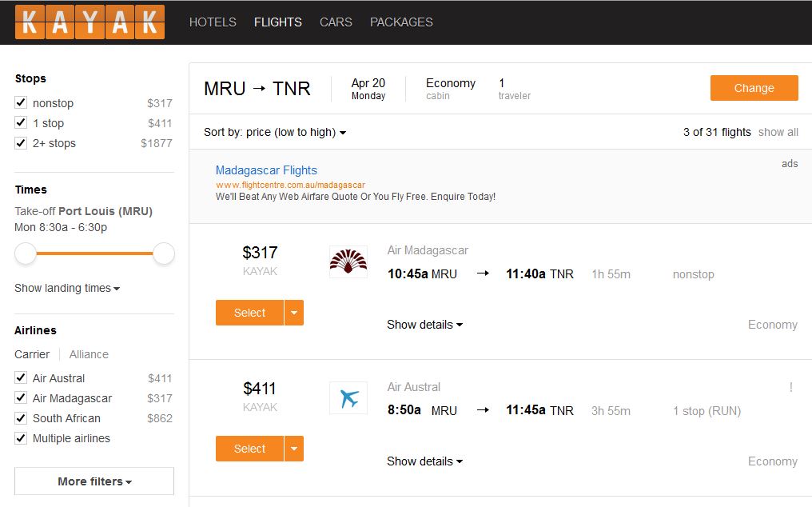812x507 pixels.
Task: Click the $862 South African price
Action: (160, 418)
